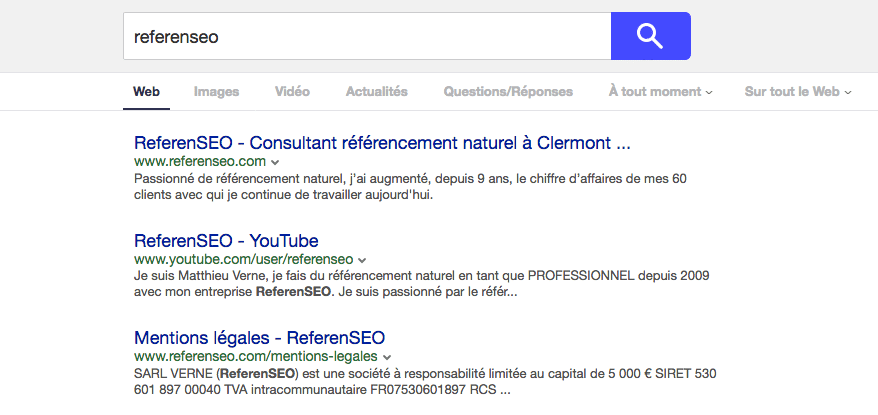
Task: Open the ReferenSEO - YouTube result
Action: coord(226,241)
